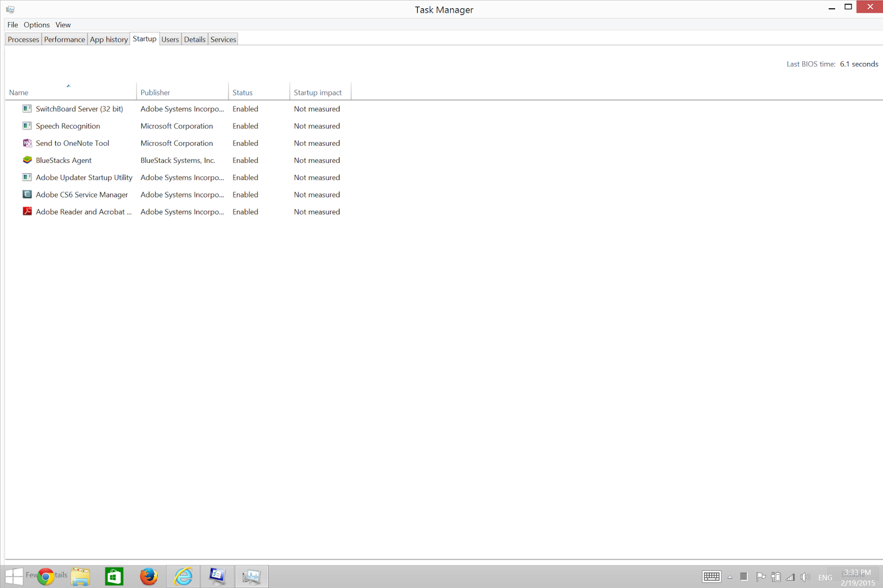
Task: Click Microsoft Corporation publisher for Speech Recognition
Action: point(177,126)
